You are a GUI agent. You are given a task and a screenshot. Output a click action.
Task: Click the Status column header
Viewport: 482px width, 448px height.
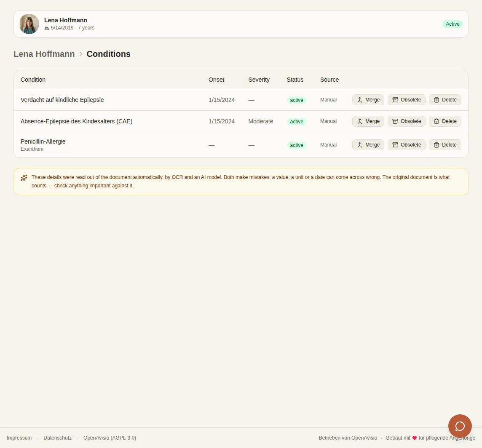pos(295,80)
